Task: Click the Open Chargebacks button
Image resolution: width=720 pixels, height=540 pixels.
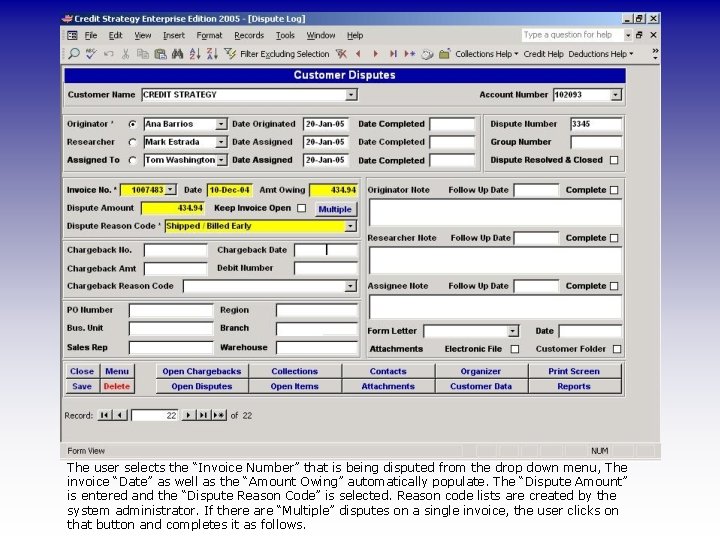Action: [x=202, y=371]
